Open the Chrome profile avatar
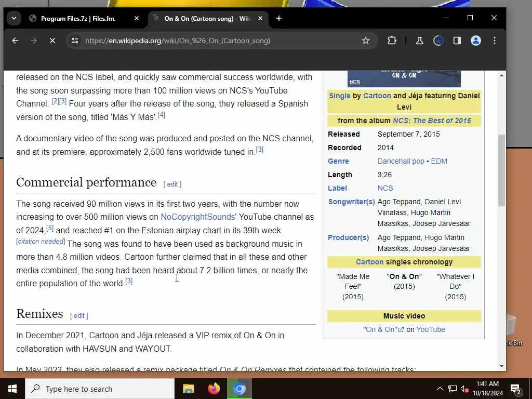Viewport: 532px width, 399px height. 476,41
